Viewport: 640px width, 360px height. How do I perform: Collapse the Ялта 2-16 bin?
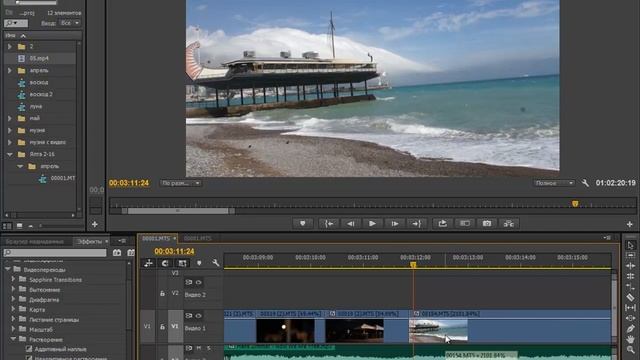click(x=10, y=154)
